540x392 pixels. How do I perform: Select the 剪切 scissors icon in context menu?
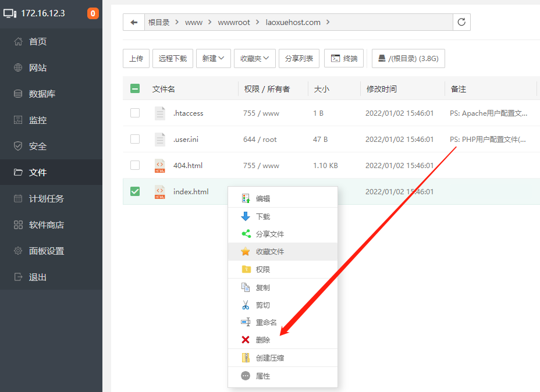point(244,304)
